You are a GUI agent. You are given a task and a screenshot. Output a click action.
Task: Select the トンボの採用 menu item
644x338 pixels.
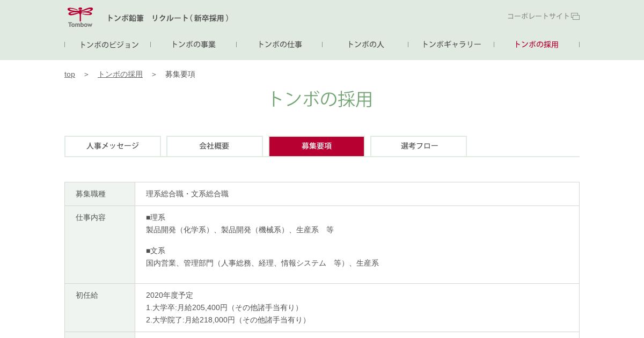tap(536, 45)
